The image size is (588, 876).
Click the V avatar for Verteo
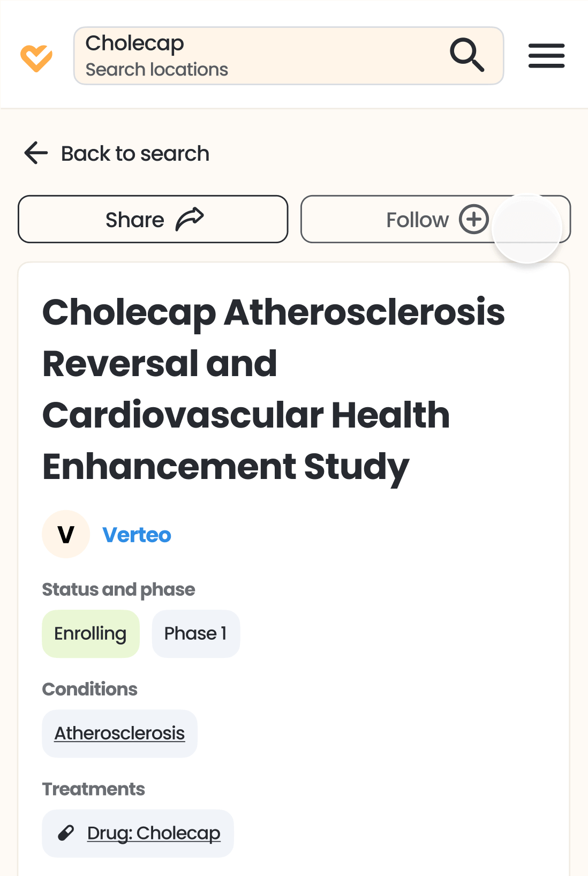[66, 534]
